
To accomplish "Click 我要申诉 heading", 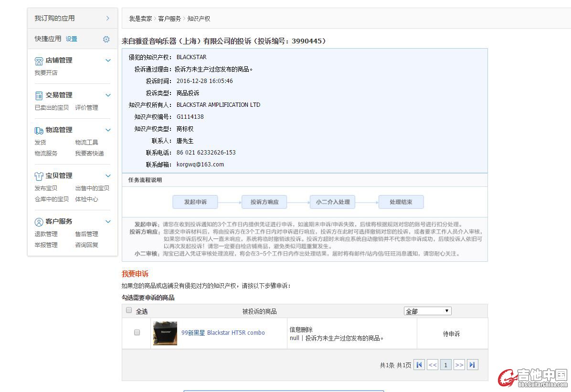I will (135, 274).
